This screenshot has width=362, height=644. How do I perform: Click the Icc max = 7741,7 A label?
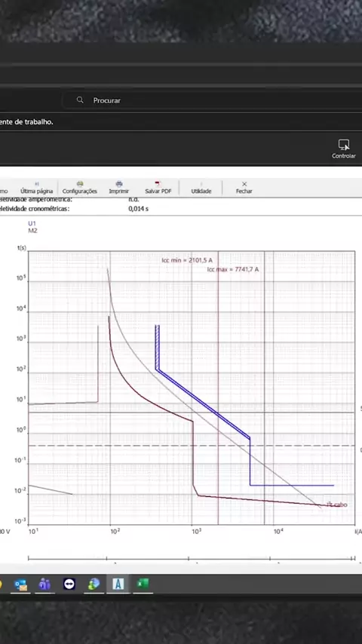click(x=233, y=269)
